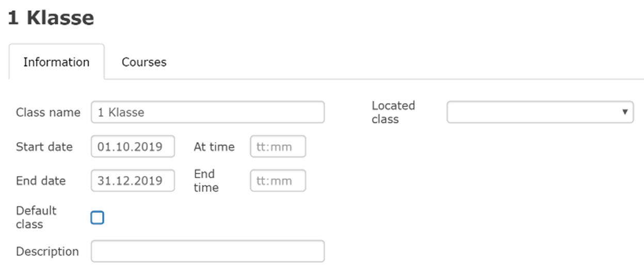Click into the Description text field
This screenshot has width=644, height=275.
207,251
